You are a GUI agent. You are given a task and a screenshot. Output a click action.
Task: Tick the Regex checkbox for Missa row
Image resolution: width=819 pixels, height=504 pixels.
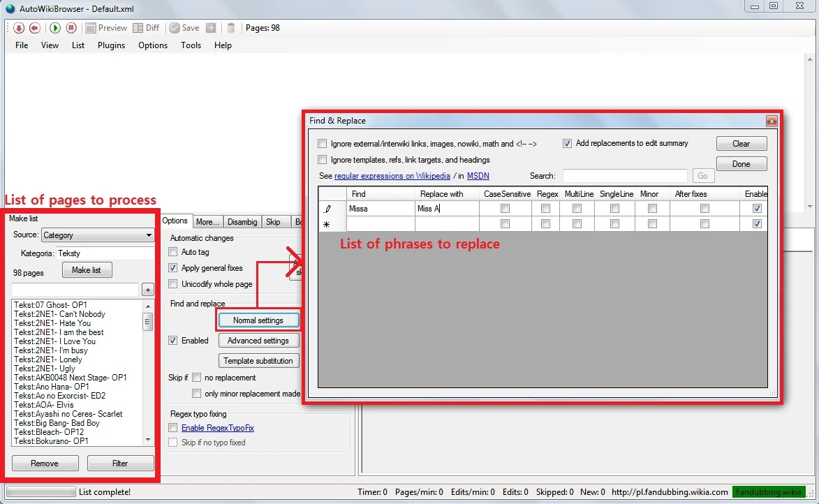[x=545, y=209]
